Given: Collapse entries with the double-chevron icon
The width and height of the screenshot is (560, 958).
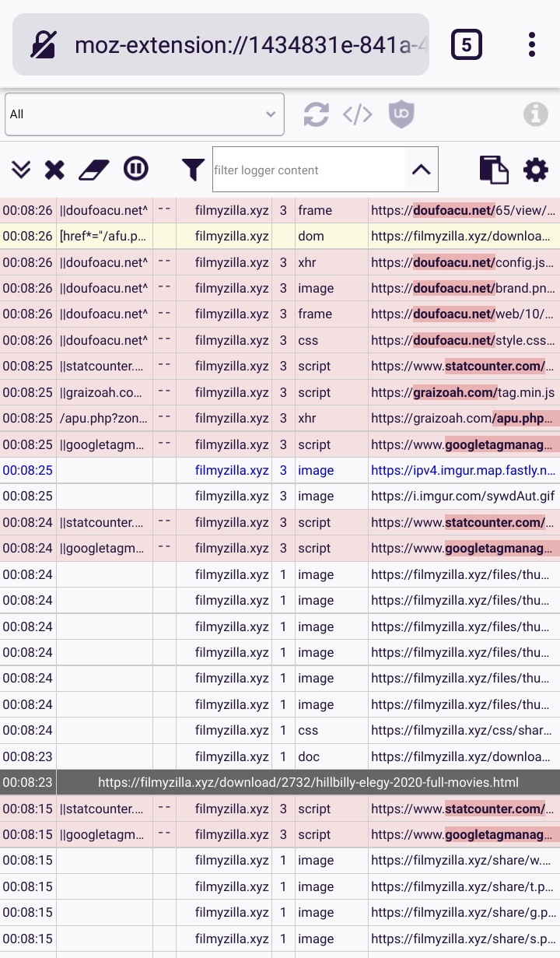Looking at the screenshot, I should click(x=21, y=170).
